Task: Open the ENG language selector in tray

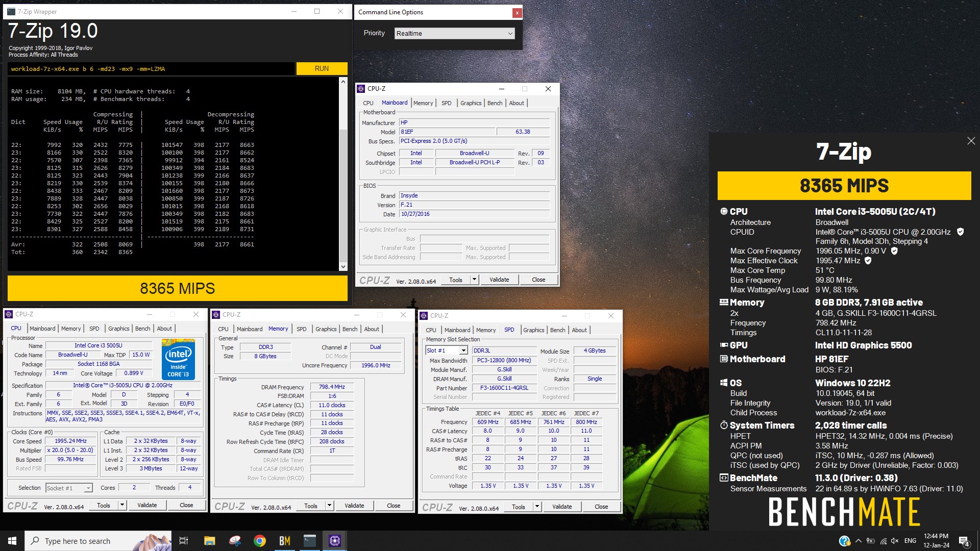Action: click(x=910, y=541)
